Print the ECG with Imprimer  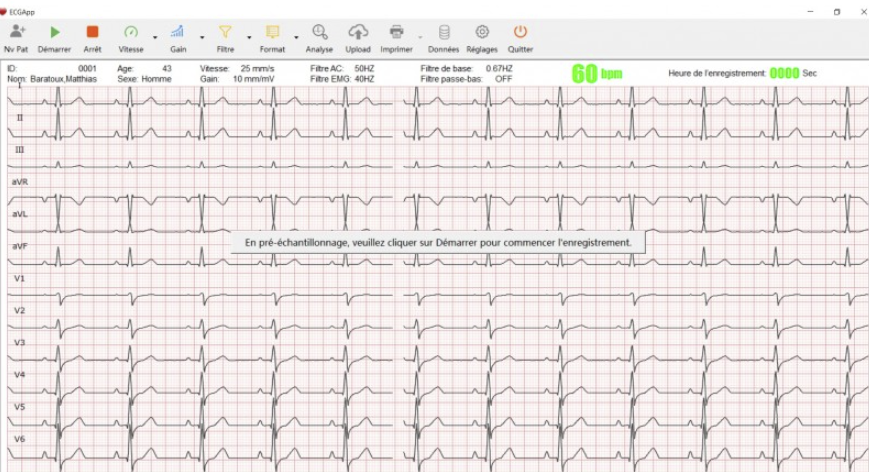(x=396, y=33)
